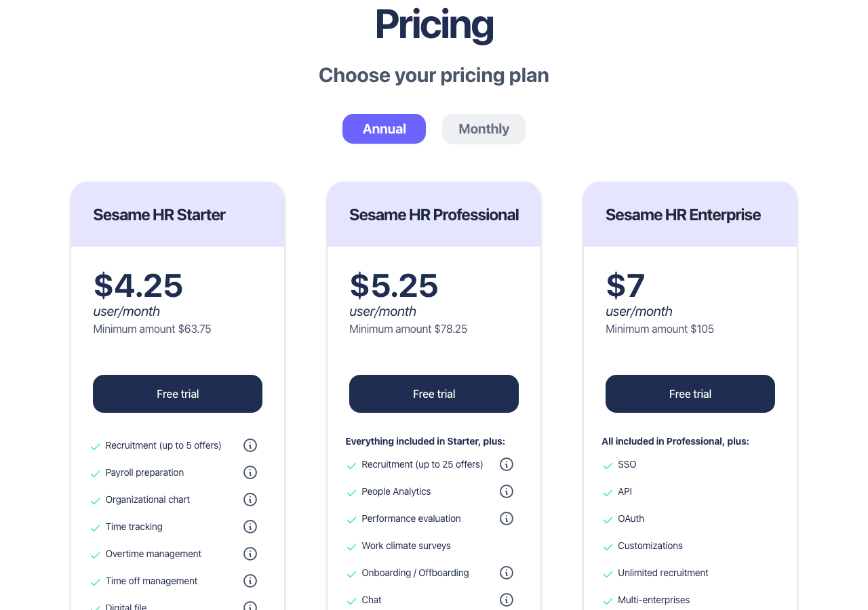Select the Sesame HR Professional plan card
This screenshot has width=868, height=610.
click(434, 214)
